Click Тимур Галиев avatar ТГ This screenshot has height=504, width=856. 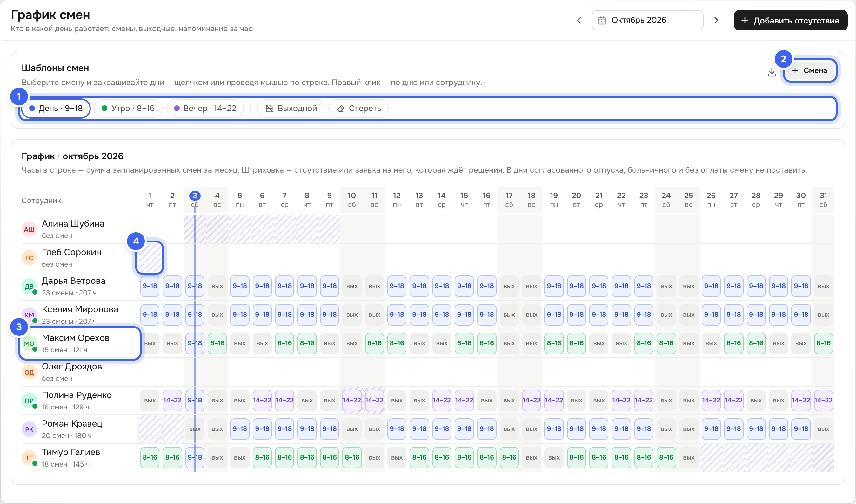(x=29, y=457)
